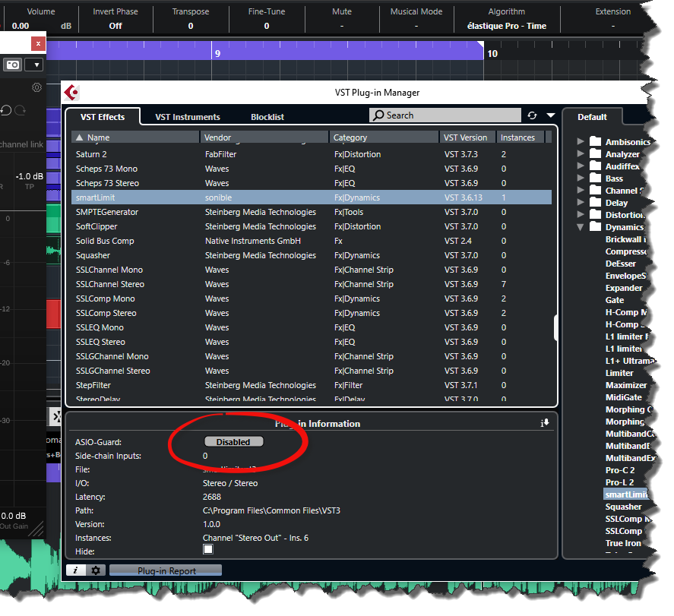Collapse the Dynamics folder

coord(581,227)
